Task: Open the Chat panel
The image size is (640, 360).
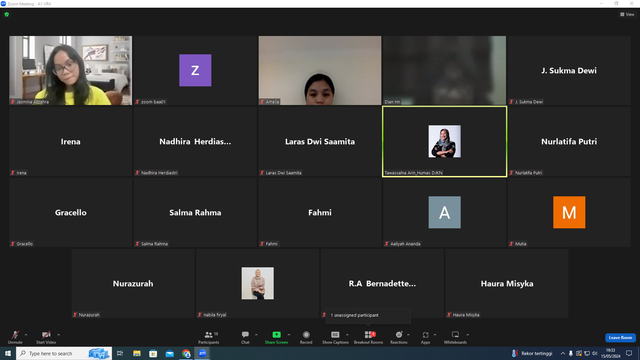Action: point(245,337)
